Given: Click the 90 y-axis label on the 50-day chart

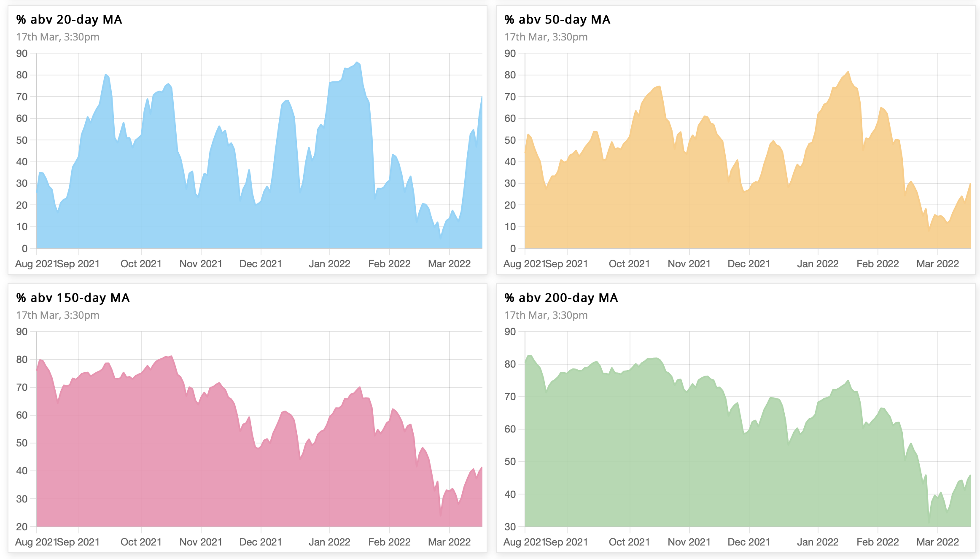Looking at the screenshot, I should tap(510, 54).
